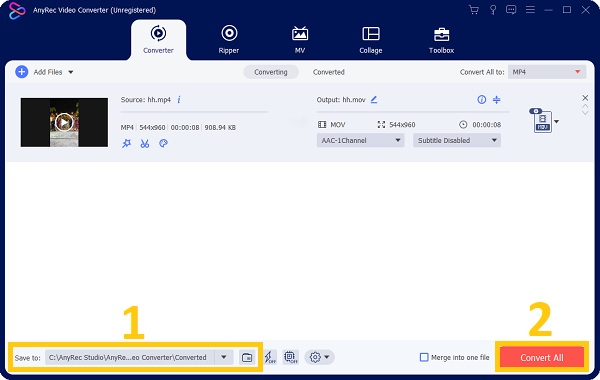The image size is (600, 380).
Task: Expand the output format arrow next to MOV icon
Action: pyautogui.click(x=556, y=122)
